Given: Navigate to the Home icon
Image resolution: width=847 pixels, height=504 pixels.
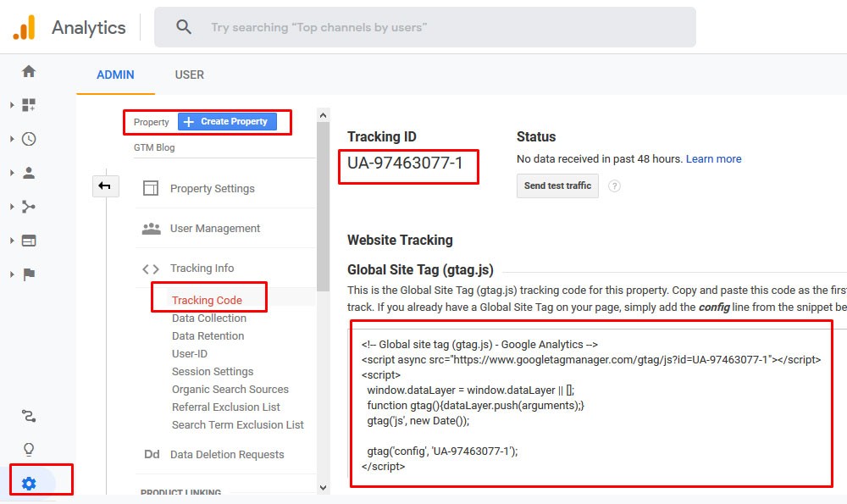Looking at the screenshot, I should coord(29,72).
